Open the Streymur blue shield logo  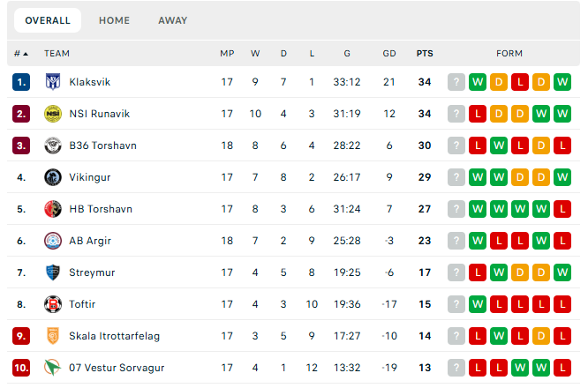tap(53, 272)
